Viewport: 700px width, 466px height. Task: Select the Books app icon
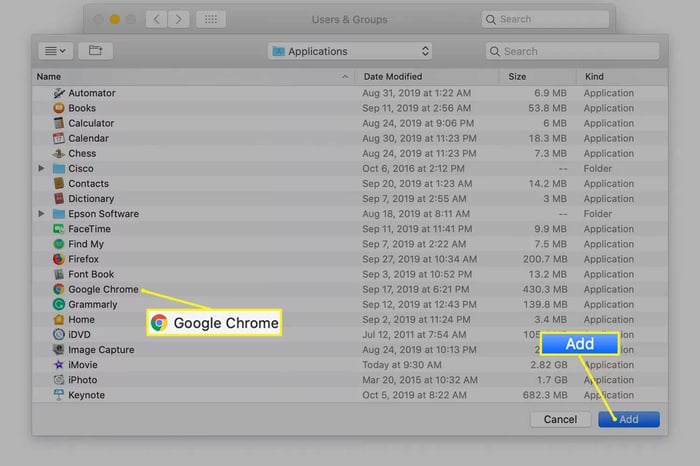click(59, 108)
